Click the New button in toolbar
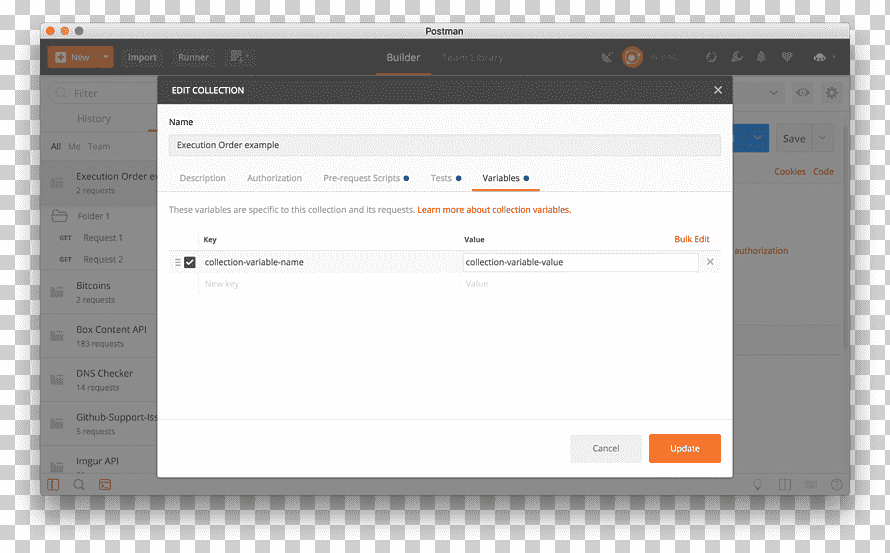The height and width of the screenshot is (553, 890). tap(73, 57)
